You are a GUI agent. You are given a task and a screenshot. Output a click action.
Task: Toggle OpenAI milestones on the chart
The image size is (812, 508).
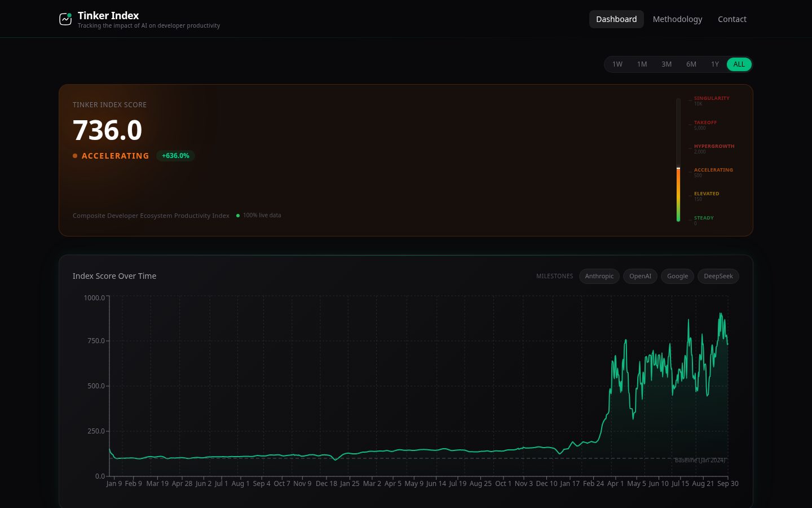click(640, 276)
